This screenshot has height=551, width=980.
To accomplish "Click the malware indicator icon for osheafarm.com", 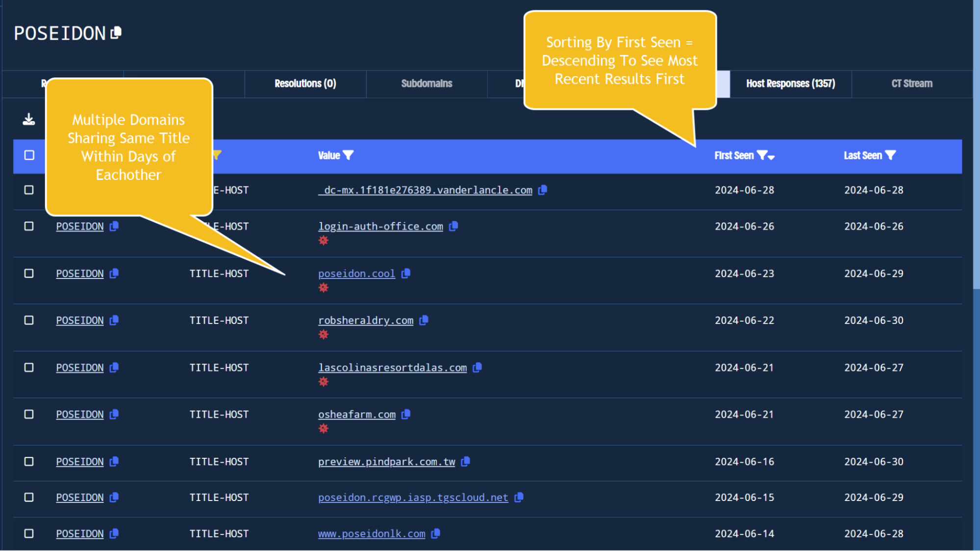I will [323, 428].
